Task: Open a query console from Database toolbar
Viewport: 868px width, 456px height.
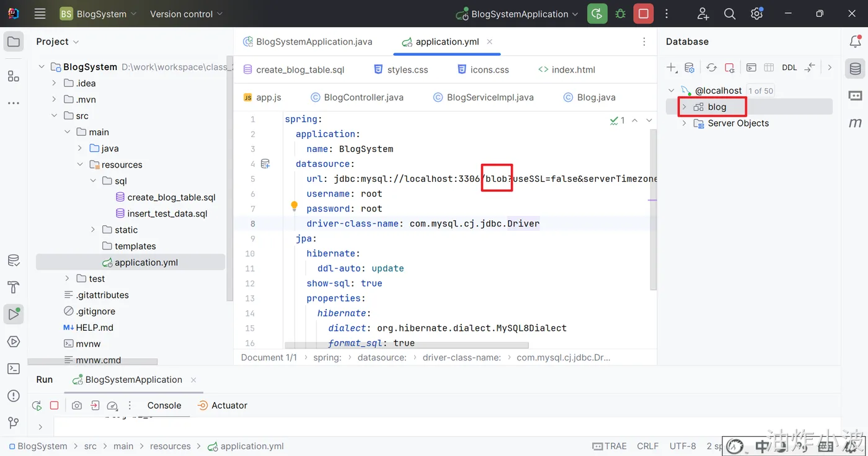Action: (x=751, y=68)
